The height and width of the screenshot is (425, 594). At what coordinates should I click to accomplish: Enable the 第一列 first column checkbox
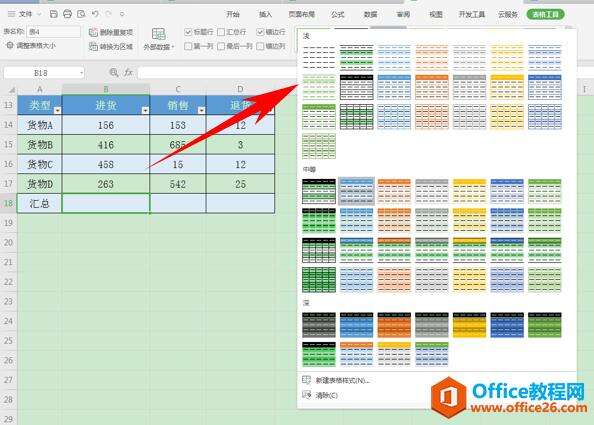[x=188, y=46]
